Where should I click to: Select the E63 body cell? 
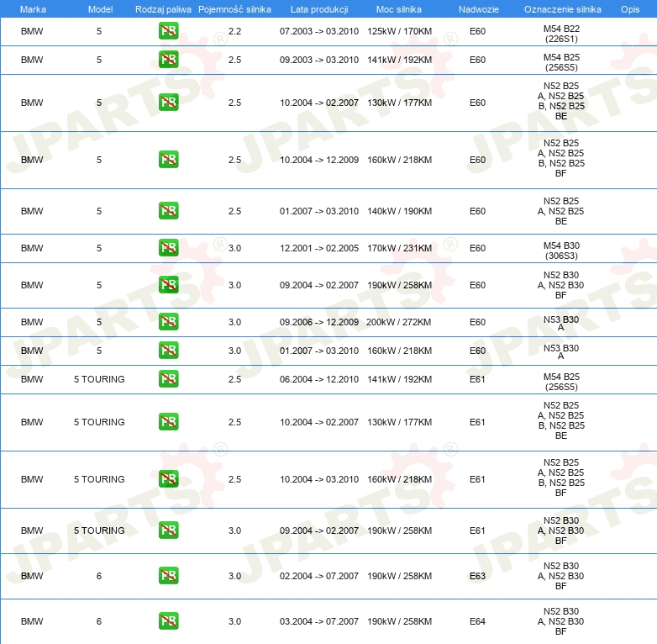tap(477, 576)
